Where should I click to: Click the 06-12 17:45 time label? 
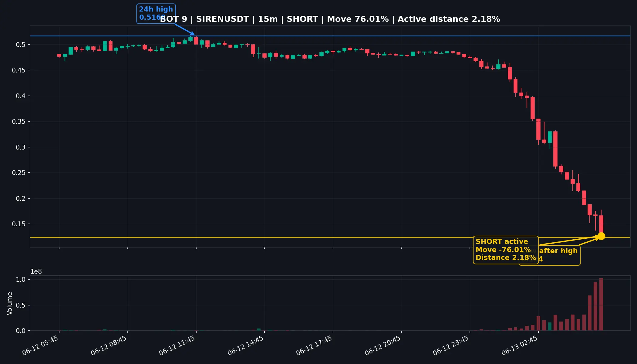coord(314,346)
